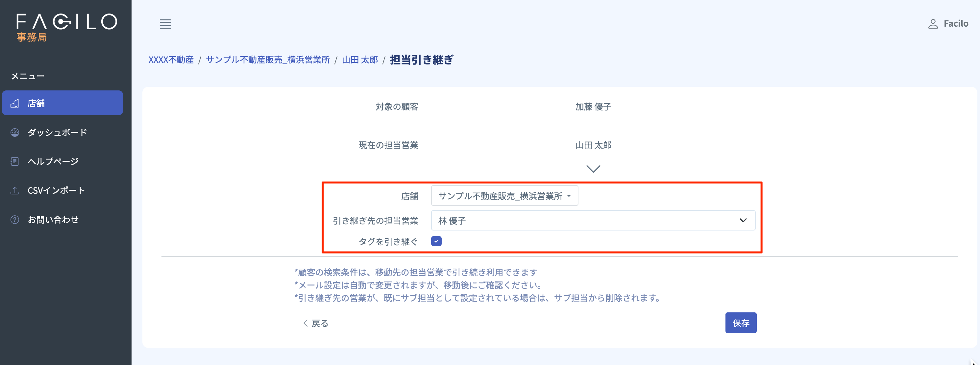
Task: Open the 店舗 menu item
Action: tap(62, 103)
